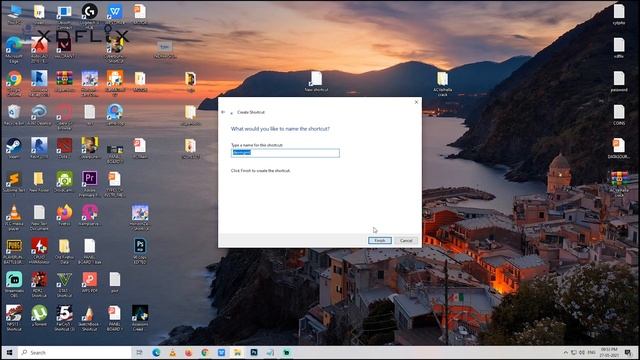Screen dimensions: 640x360
Task: Select the Firefox desktop icon
Action: (x=64, y=215)
